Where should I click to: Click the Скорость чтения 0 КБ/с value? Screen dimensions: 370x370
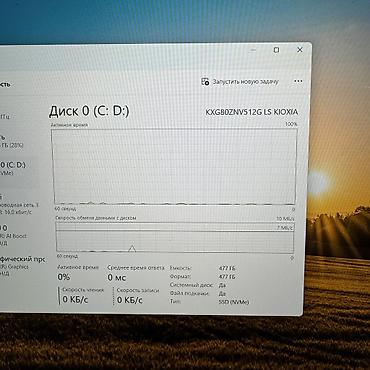[x=75, y=299]
